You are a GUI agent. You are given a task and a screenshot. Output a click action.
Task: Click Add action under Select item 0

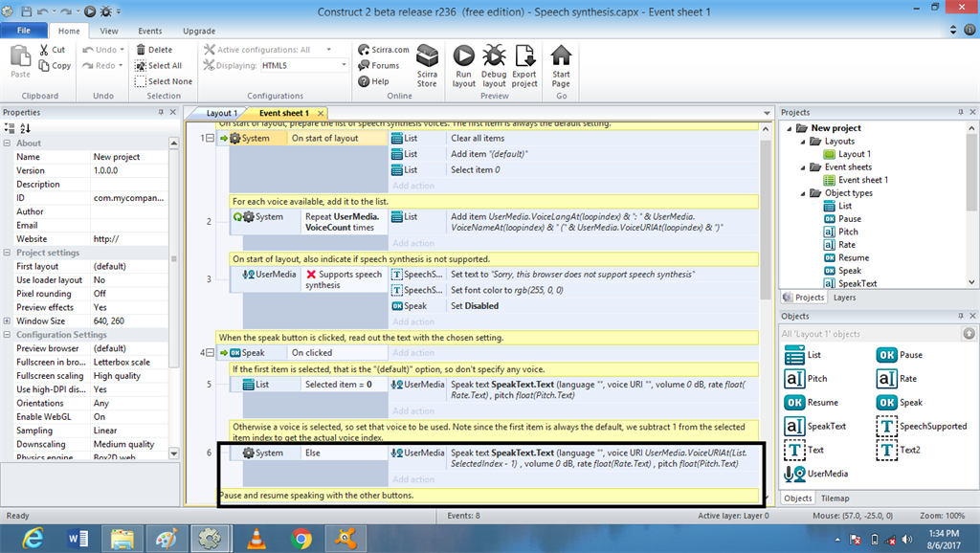click(x=413, y=186)
